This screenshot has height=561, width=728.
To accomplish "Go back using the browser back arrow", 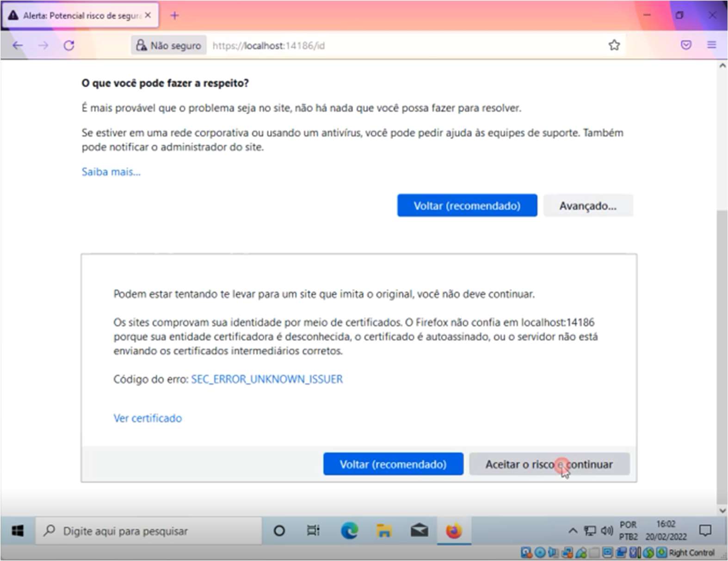I will coord(18,45).
